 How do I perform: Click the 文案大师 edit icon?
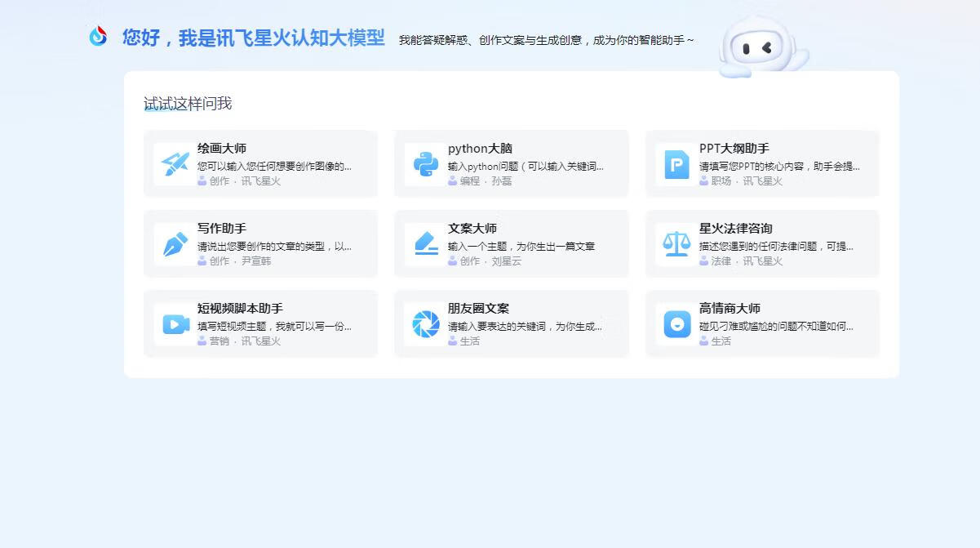coord(426,244)
